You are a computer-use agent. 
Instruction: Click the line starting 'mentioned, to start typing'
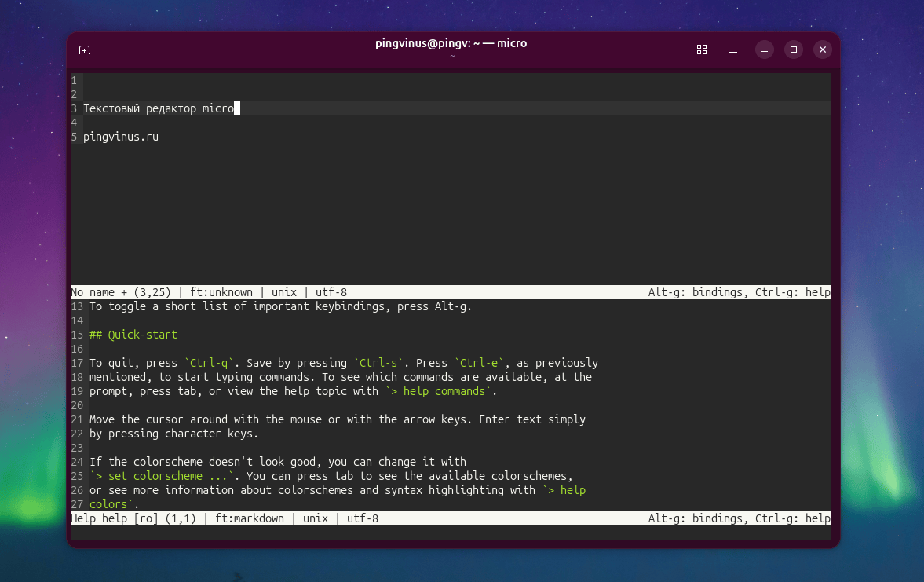point(341,377)
